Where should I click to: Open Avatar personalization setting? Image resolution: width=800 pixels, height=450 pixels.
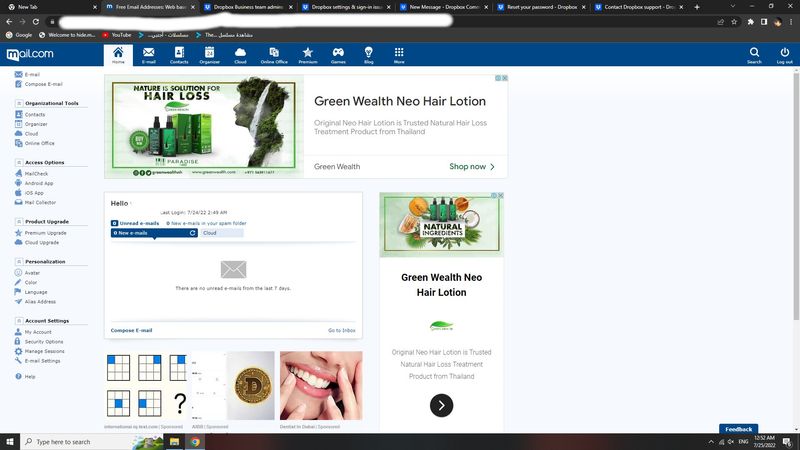pos(28,272)
